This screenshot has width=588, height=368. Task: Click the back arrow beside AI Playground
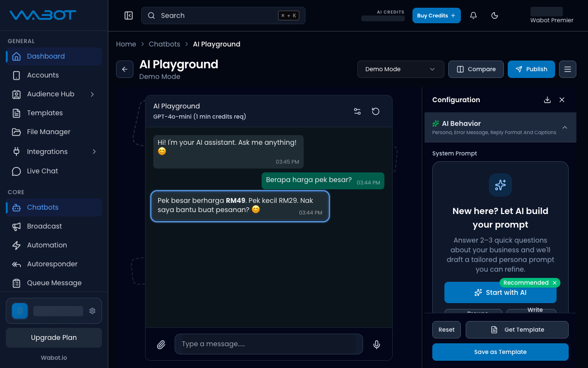[125, 69]
